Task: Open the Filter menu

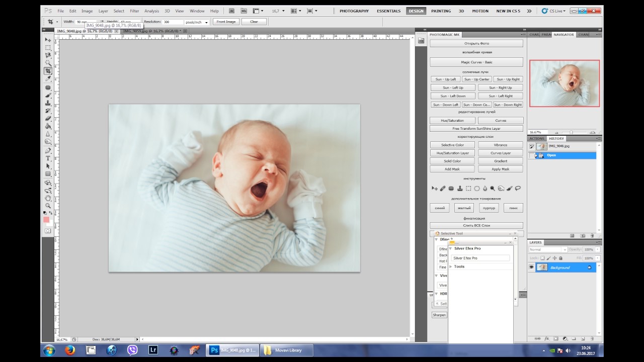Action: tap(134, 11)
